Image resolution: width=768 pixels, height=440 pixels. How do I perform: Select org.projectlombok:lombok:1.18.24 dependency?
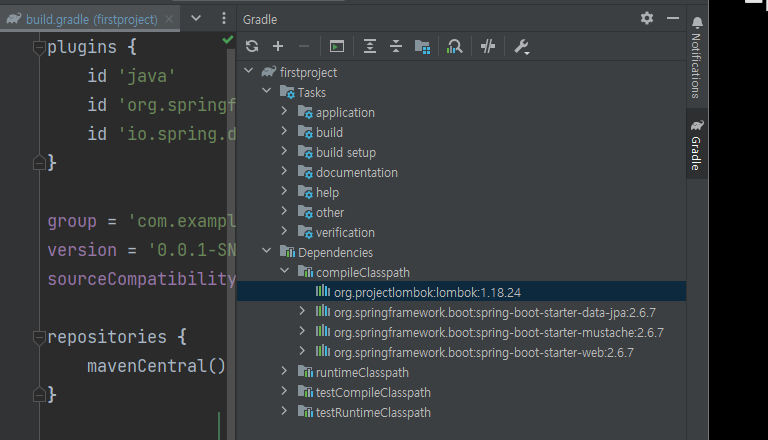tap(461, 292)
